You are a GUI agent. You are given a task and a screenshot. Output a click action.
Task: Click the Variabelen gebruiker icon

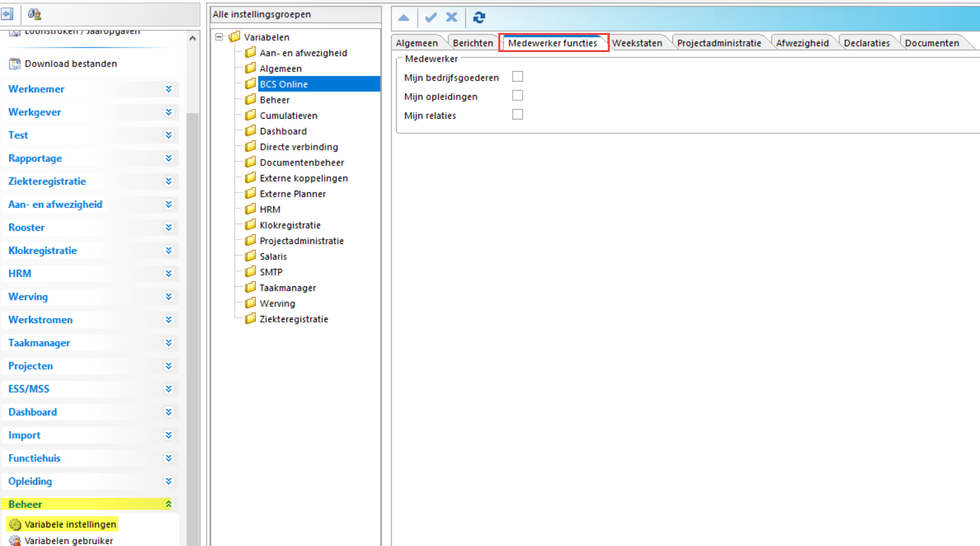pos(15,541)
